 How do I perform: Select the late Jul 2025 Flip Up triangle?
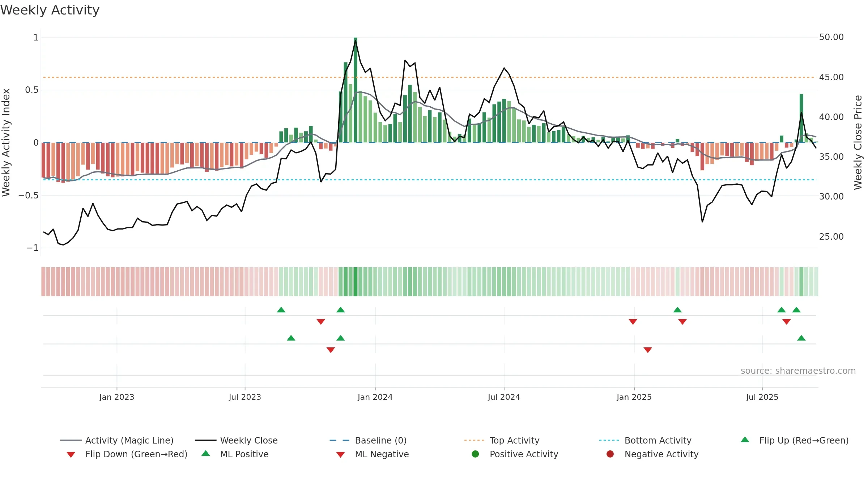click(782, 310)
